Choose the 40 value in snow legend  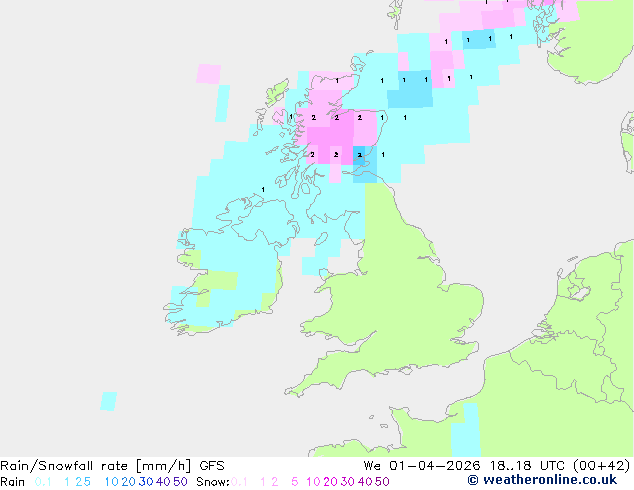(x=365, y=482)
